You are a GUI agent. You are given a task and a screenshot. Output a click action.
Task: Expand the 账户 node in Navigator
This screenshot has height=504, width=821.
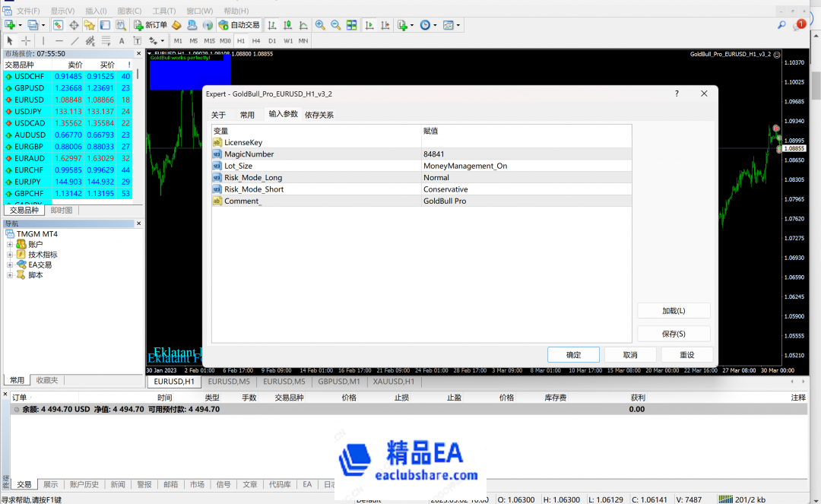coord(9,245)
